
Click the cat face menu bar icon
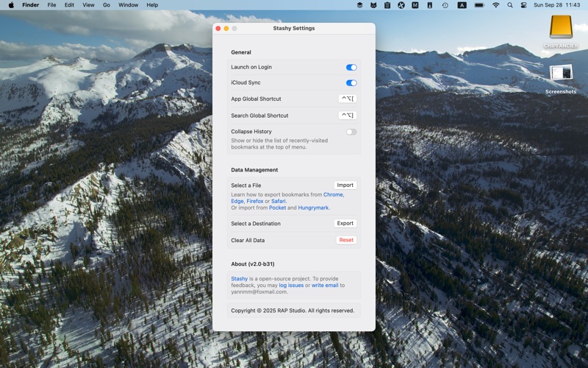tap(373, 5)
